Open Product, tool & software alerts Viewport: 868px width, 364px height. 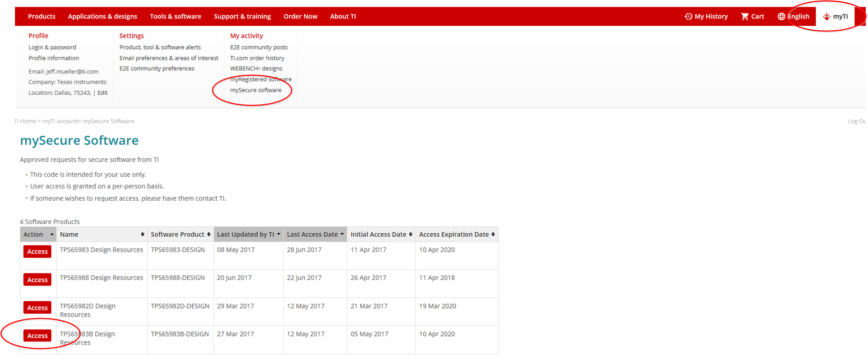[x=160, y=47]
